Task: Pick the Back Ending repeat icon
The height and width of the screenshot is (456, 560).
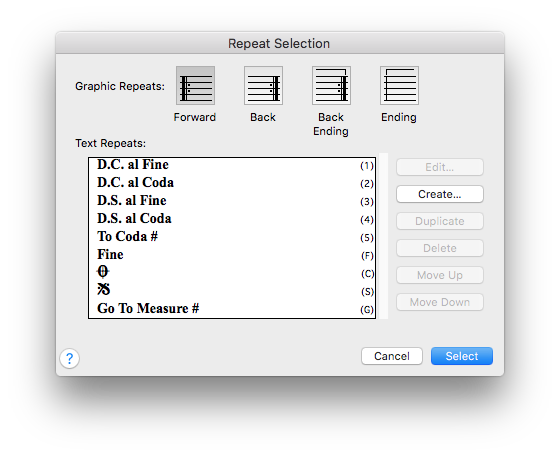Action: coord(331,85)
